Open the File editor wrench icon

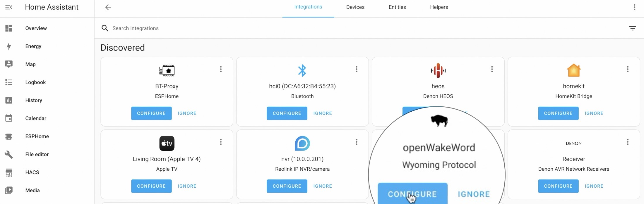(9, 154)
